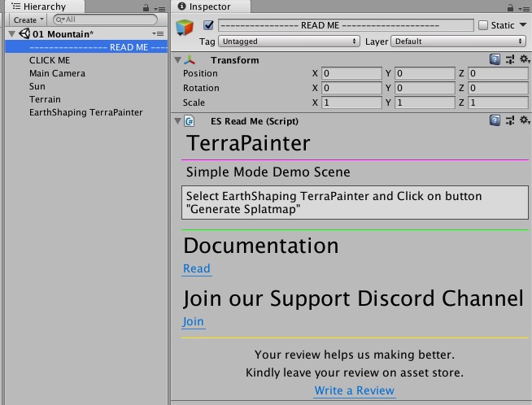
Task: Switch to the Inspector tab
Action: click(x=211, y=7)
